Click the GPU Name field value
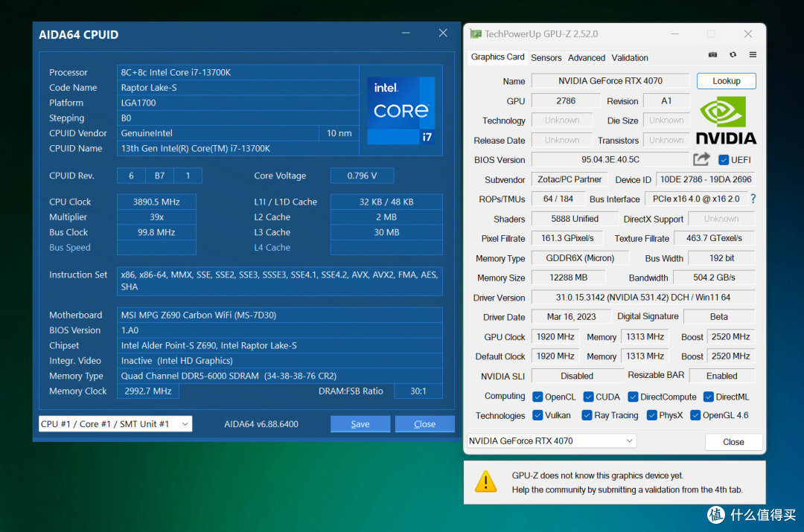The width and height of the screenshot is (804, 532). tap(610, 81)
